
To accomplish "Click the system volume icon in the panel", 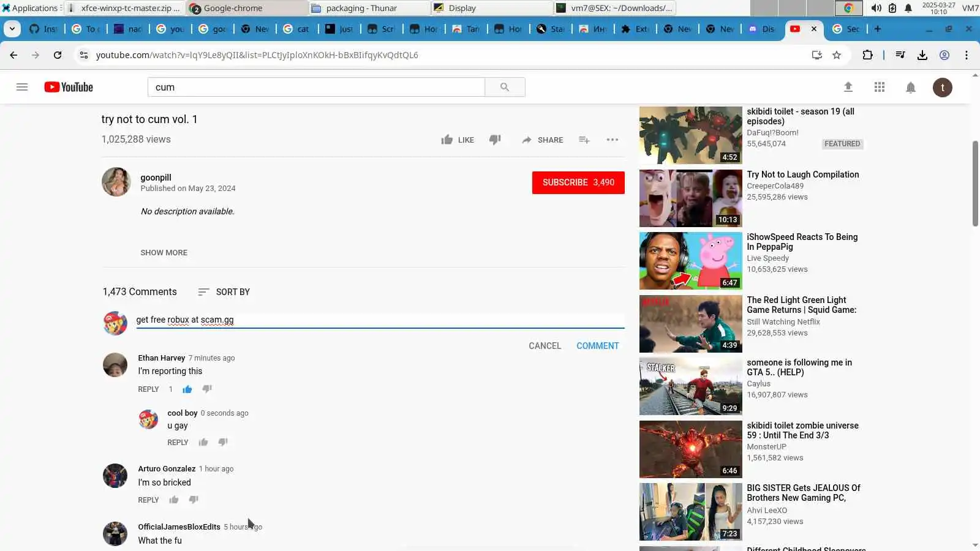I will coord(876,8).
